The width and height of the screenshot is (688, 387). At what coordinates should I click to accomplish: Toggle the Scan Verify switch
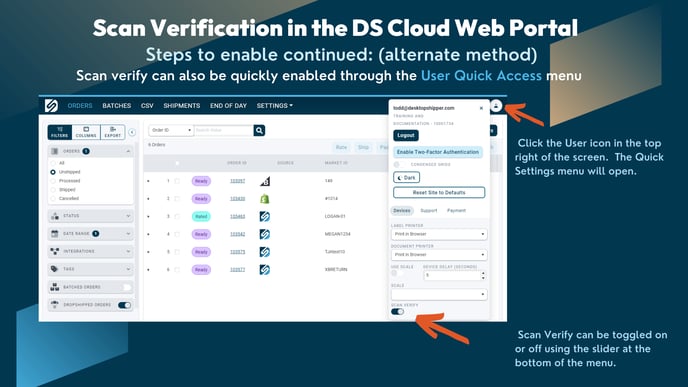[398, 312]
